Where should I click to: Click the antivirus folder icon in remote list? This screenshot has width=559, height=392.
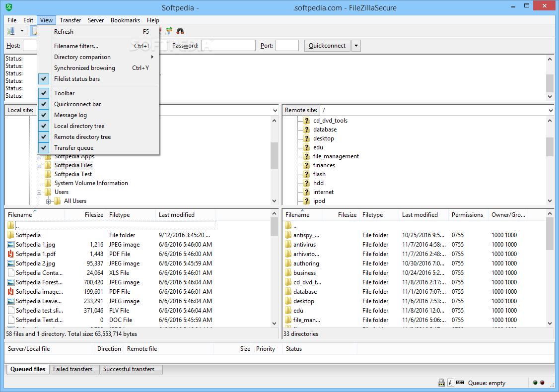click(288, 245)
